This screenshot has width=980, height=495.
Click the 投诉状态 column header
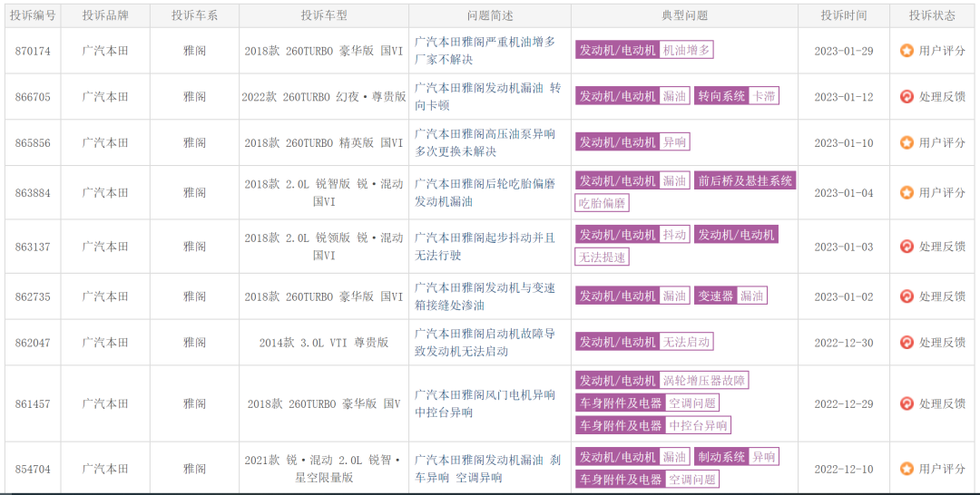click(932, 15)
